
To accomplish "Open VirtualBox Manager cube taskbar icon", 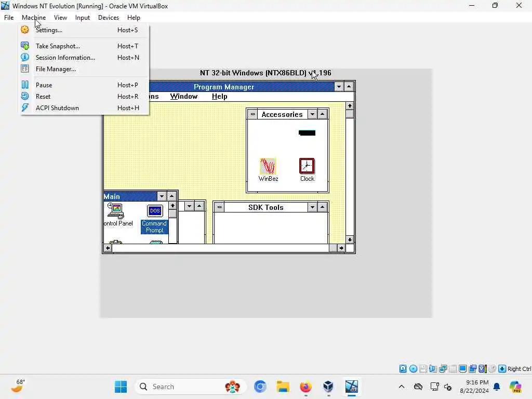I will pos(328,387).
